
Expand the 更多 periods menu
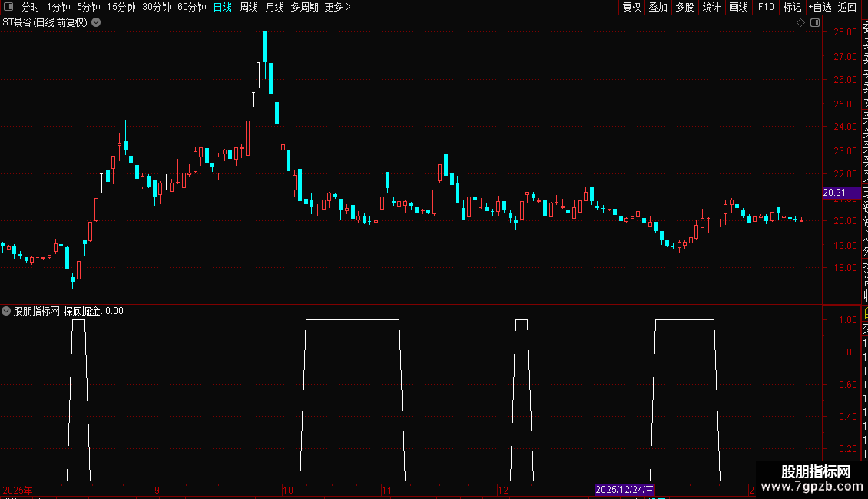(x=337, y=7)
